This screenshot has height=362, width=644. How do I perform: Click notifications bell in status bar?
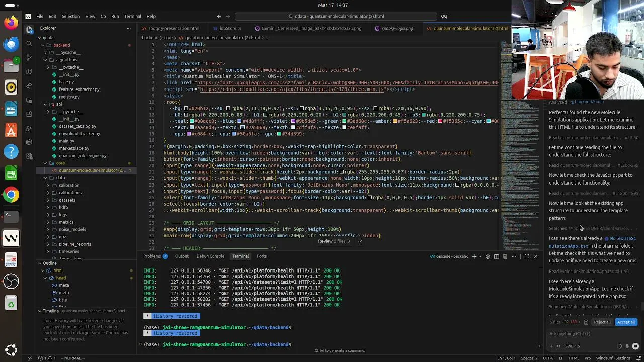pyautogui.click(x=637, y=358)
